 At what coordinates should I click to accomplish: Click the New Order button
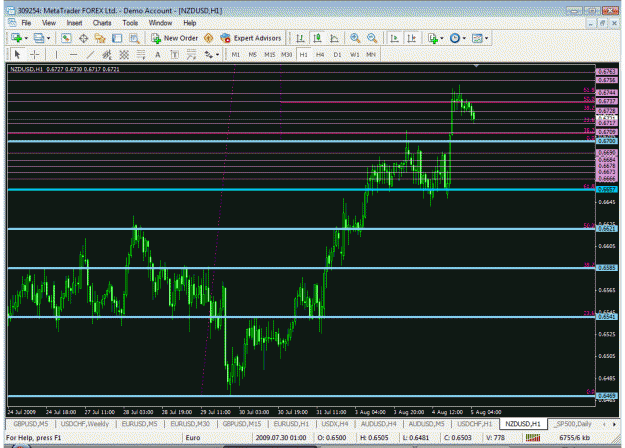coord(175,38)
